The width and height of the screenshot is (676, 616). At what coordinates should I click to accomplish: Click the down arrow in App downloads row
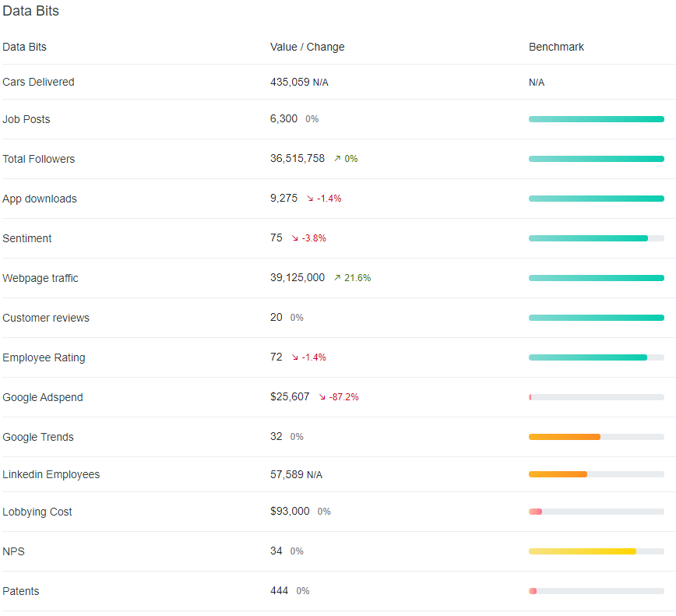coord(310,199)
